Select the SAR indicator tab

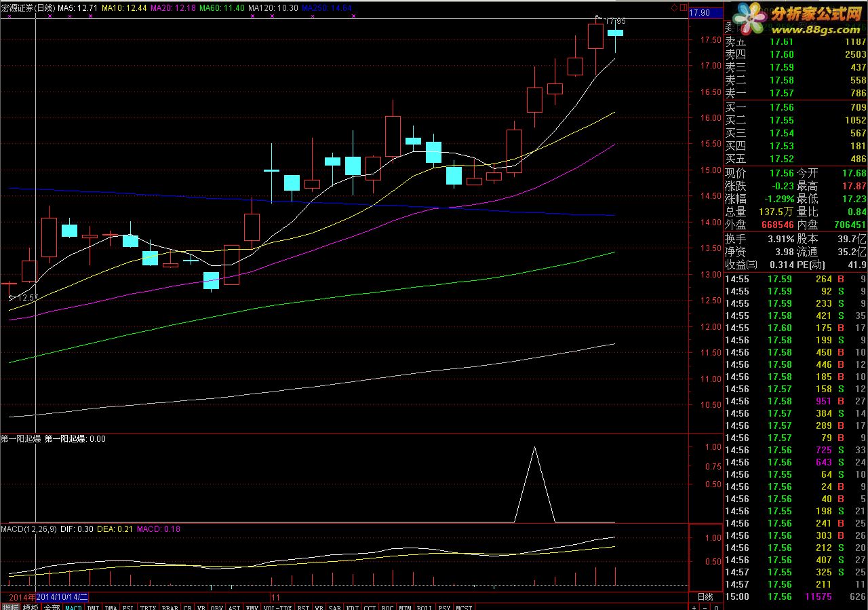(x=334, y=607)
